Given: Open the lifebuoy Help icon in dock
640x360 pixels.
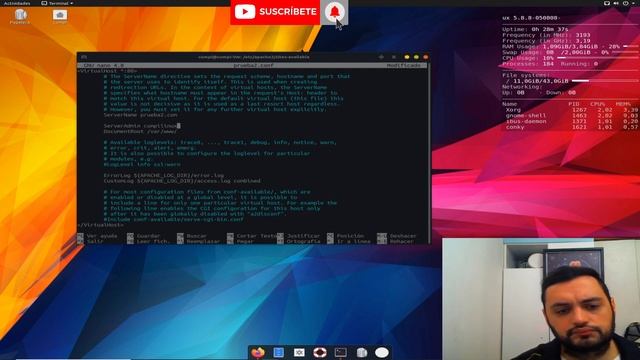Looking at the screenshot, I should tap(320, 352).
